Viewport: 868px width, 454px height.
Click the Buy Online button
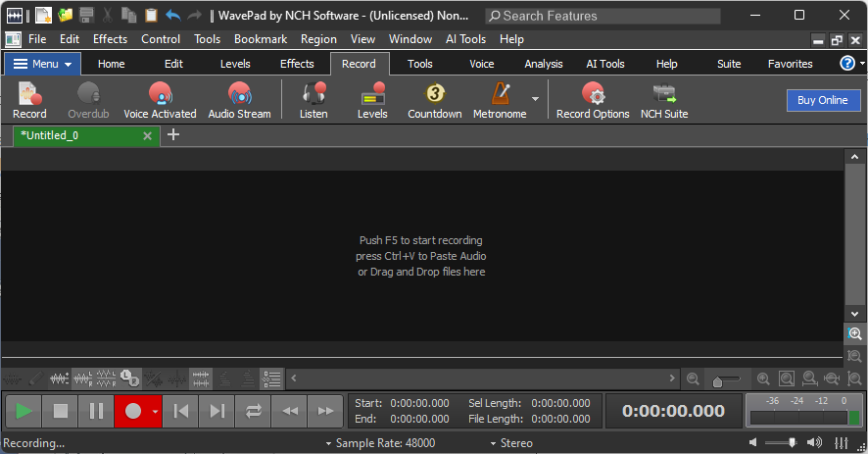coord(823,100)
